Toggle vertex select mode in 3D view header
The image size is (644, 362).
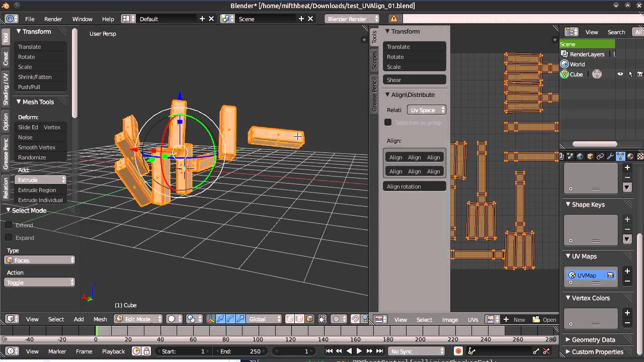point(290,319)
